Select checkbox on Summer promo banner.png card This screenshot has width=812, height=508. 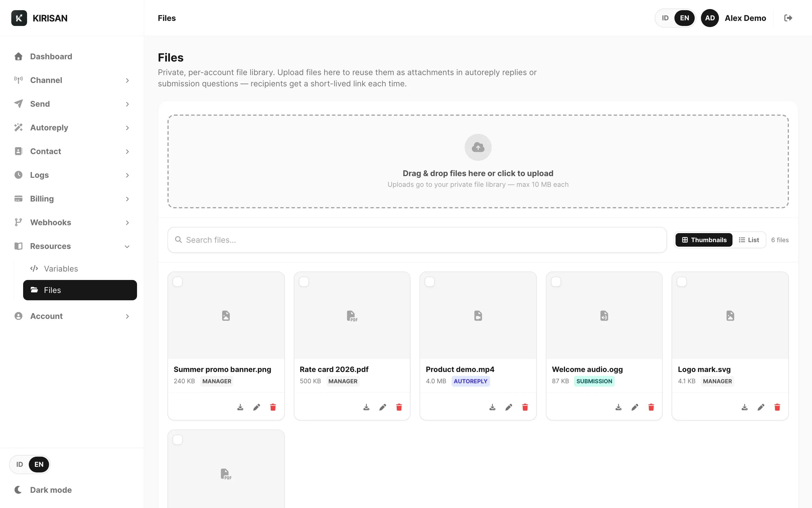178,282
